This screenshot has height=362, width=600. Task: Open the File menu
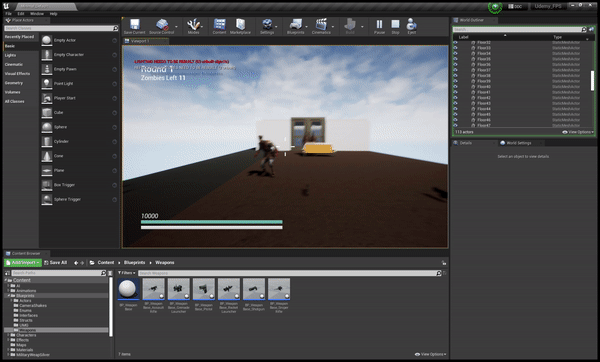point(8,14)
